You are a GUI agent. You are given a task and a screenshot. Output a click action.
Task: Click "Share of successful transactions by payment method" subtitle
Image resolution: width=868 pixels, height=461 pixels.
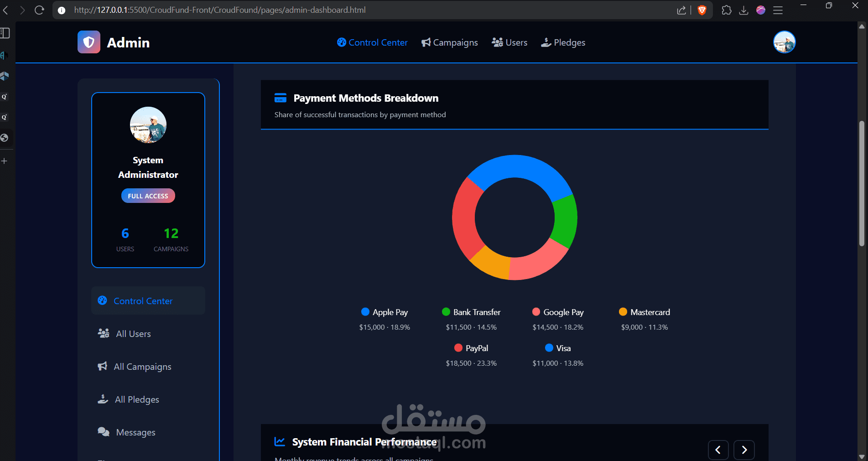[360, 114]
